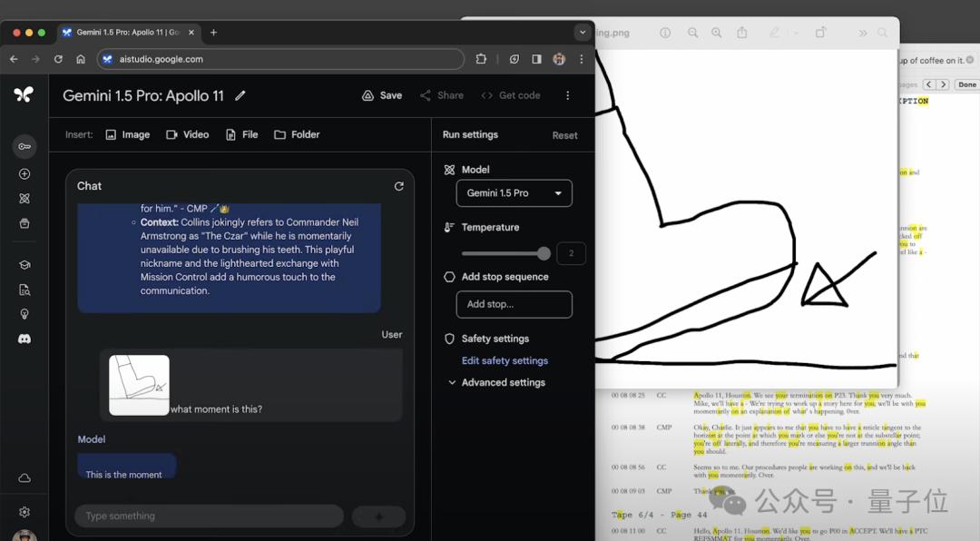This screenshot has height=541, width=980.
Task: Open the Edit safety settings link
Action: pyautogui.click(x=505, y=361)
